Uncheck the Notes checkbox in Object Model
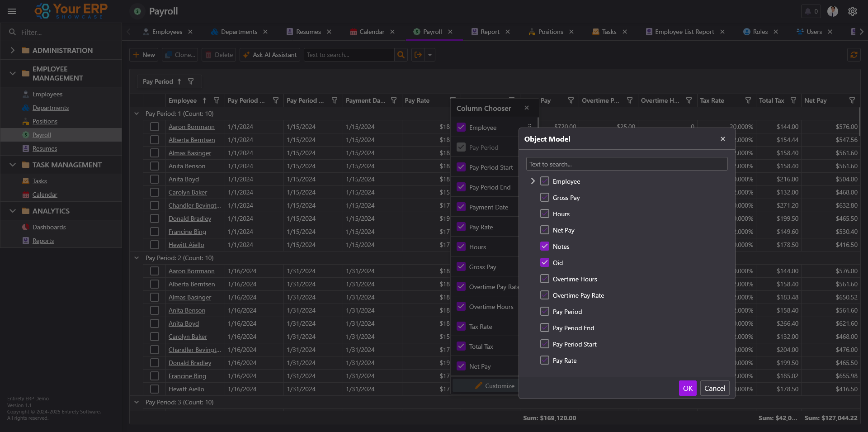 click(545, 247)
